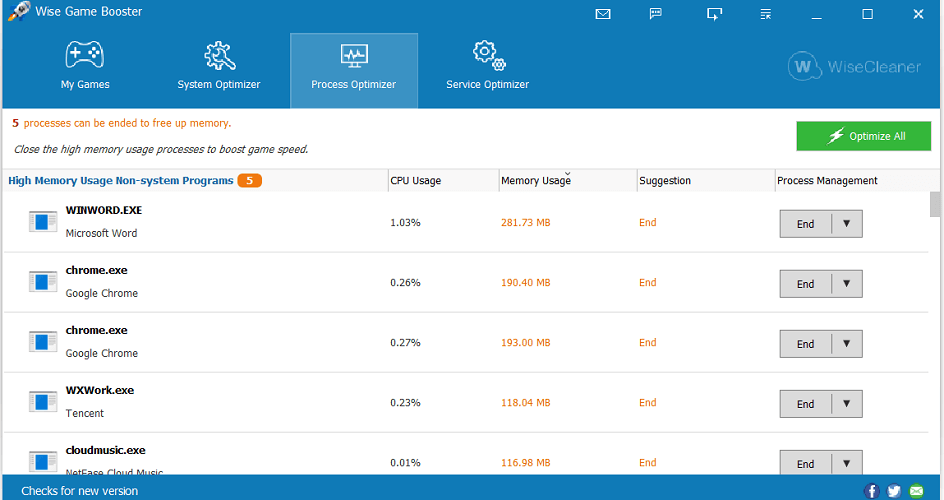Click the WXWork.exe process name

pos(99,390)
